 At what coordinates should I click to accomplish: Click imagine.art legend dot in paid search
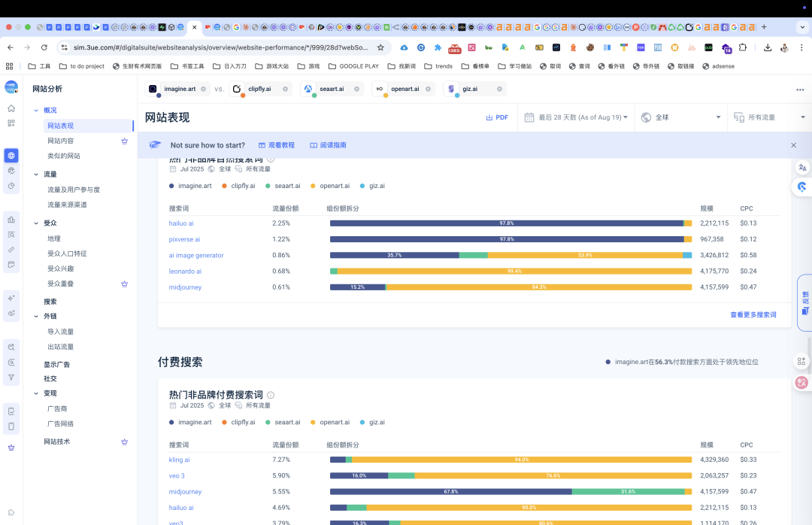point(171,423)
